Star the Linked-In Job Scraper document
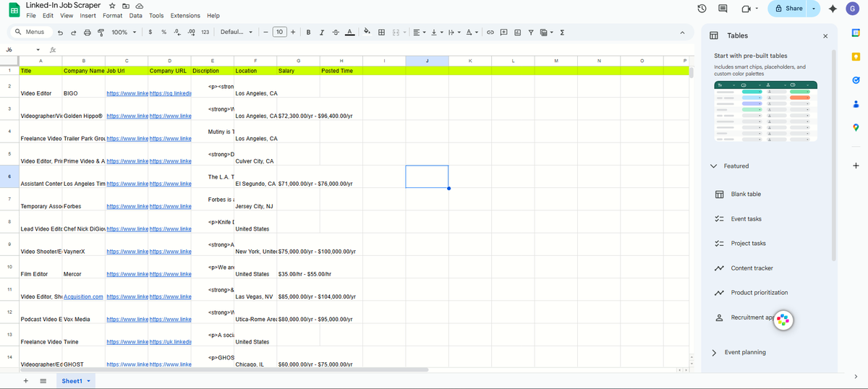 pos(112,6)
